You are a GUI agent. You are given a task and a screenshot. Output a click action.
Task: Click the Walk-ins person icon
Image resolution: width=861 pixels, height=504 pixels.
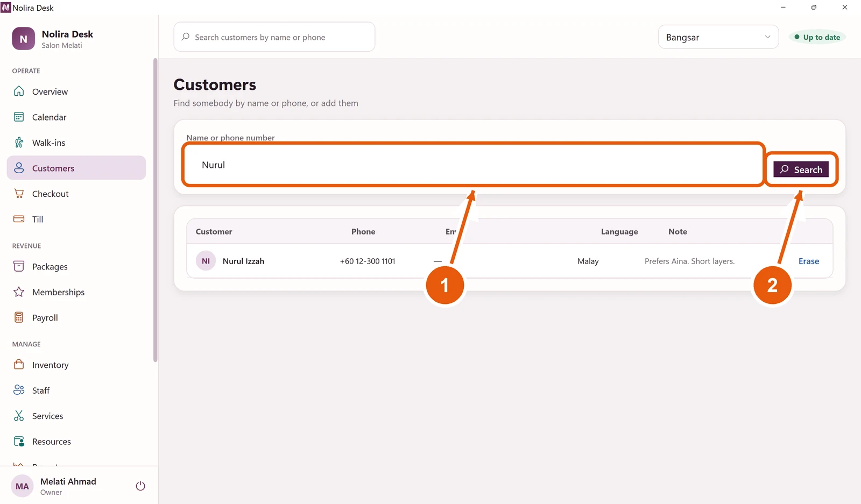pos(19,143)
